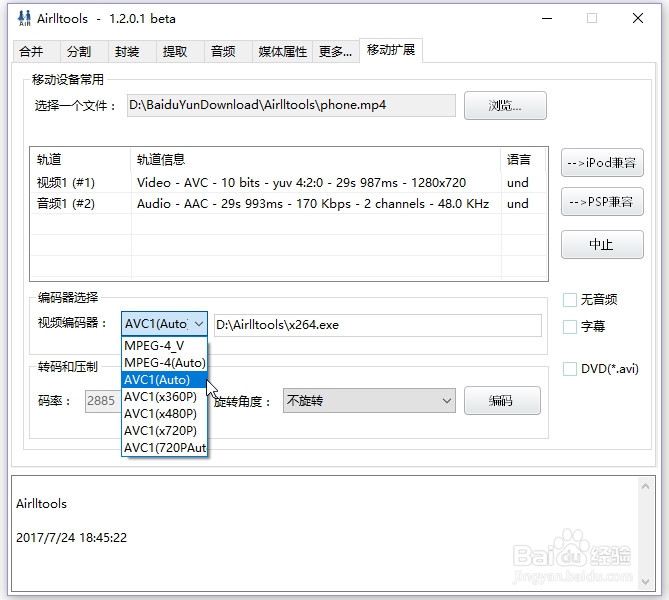Viewport: 669px width, 600px height.
Task: Select the 移动扩展 tab
Action: 391,50
